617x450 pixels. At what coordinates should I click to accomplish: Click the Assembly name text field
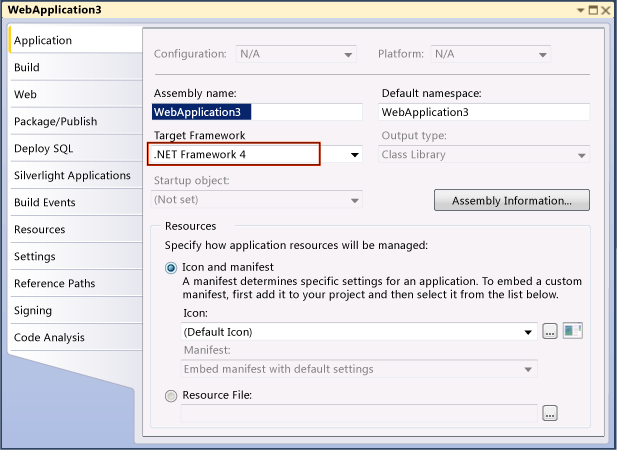point(257,112)
